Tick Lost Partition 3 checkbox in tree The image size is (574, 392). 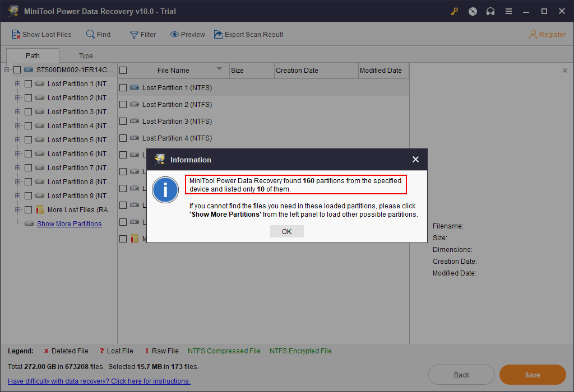coord(28,111)
